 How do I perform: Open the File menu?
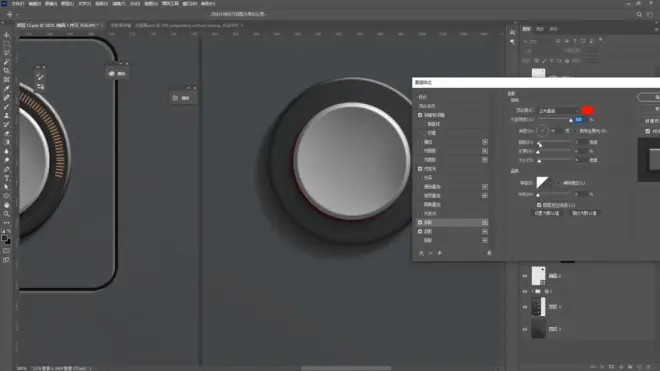(18, 4)
